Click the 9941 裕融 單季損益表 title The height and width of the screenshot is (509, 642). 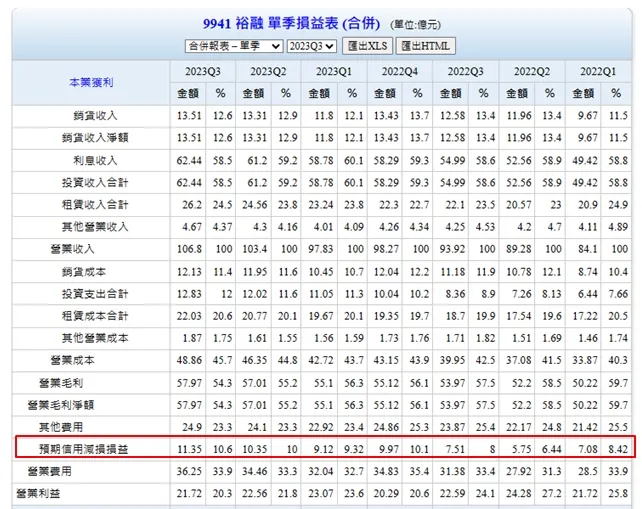pos(292,24)
